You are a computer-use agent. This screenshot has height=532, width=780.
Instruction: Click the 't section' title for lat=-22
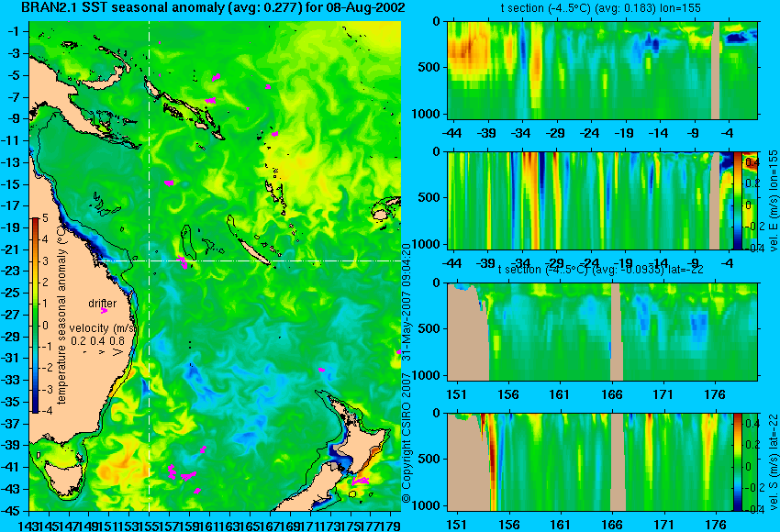click(x=601, y=270)
